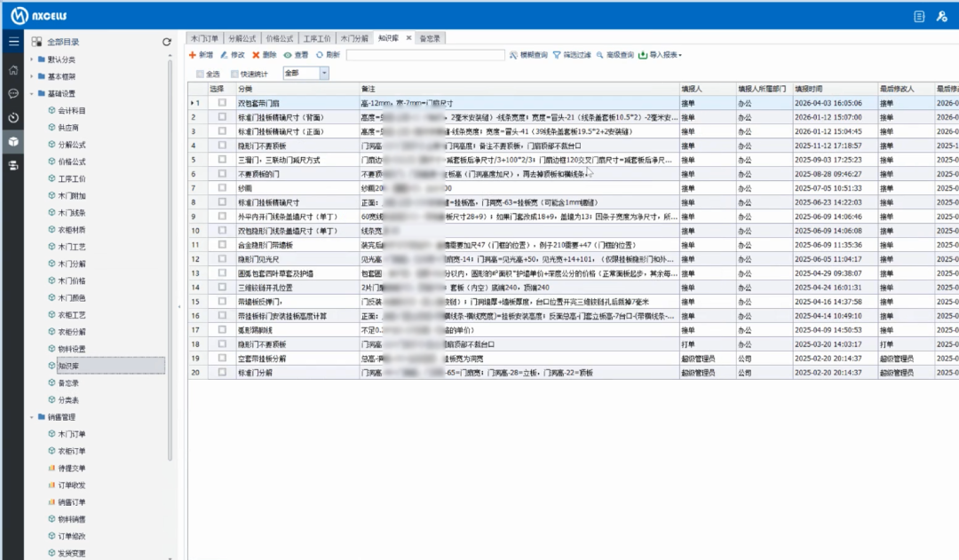Open the 全部 category combo box
Viewport: 959px width, 560px height.
(x=305, y=74)
